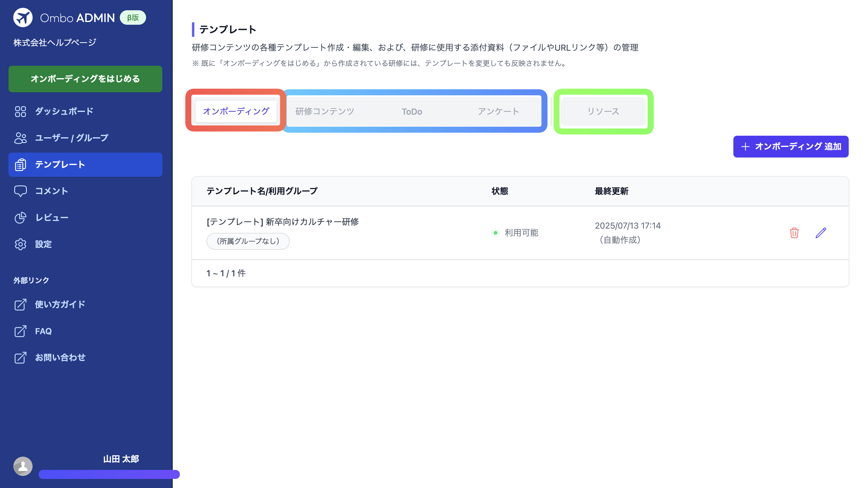Click the (所属グループなし) group tag

point(248,241)
